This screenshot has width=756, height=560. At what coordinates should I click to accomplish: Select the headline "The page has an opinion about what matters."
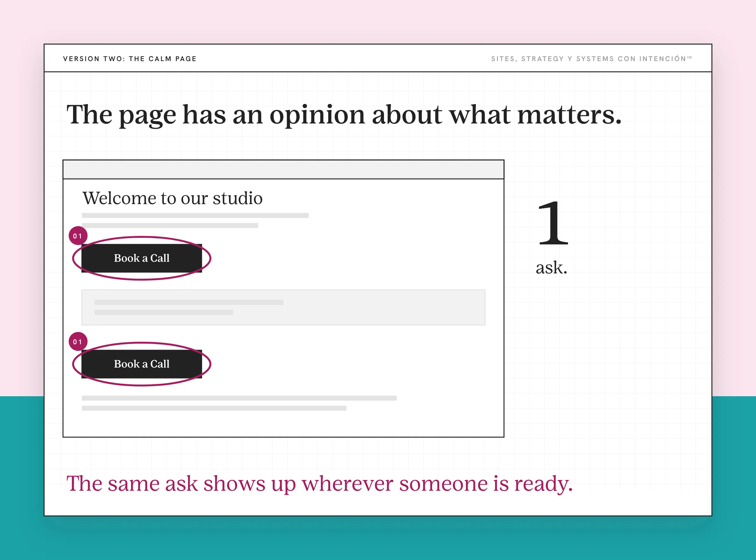point(344,115)
